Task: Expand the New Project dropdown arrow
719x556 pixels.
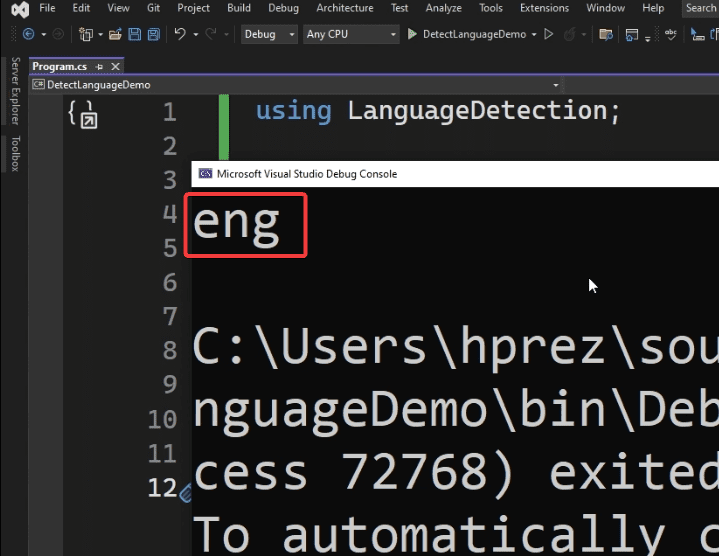Action: click(100, 34)
